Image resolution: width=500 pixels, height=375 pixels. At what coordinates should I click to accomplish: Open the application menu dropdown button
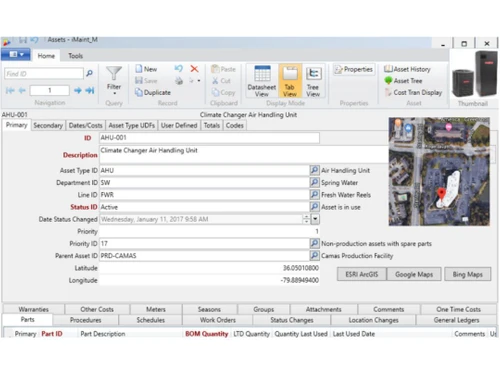15,54
